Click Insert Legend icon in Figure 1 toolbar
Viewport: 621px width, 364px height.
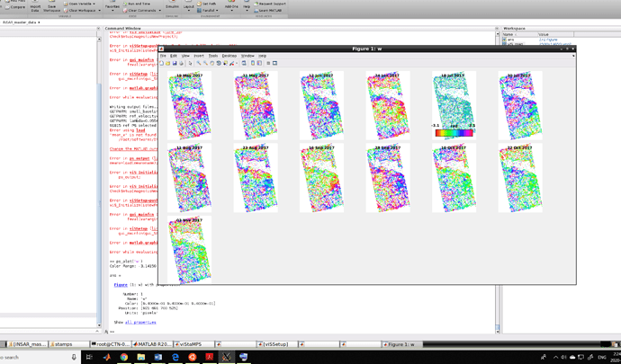pyautogui.click(x=259, y=63)
